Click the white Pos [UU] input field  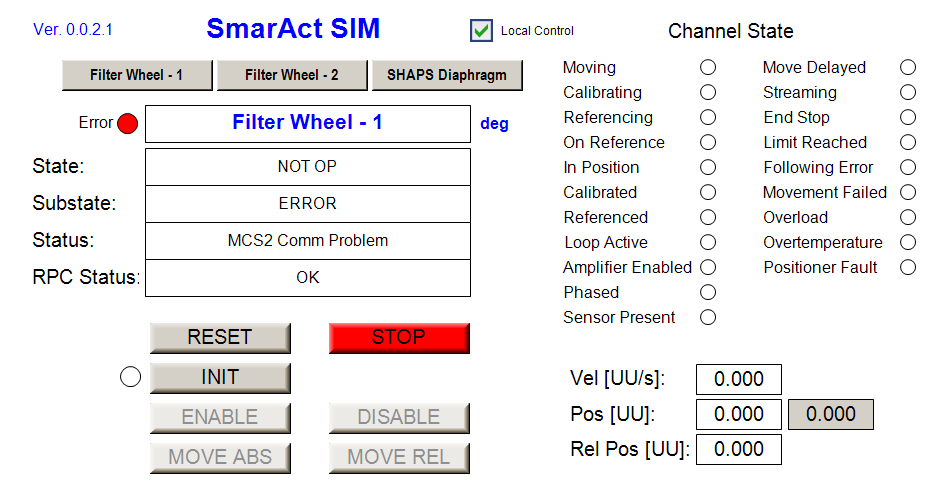pos(739,415)
